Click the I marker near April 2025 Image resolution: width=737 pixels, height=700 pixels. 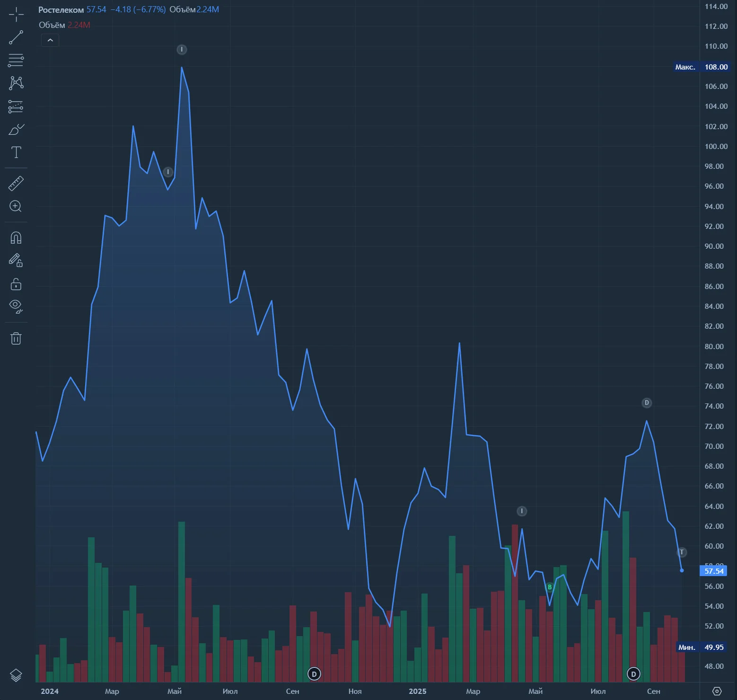(x=522, y=511)
